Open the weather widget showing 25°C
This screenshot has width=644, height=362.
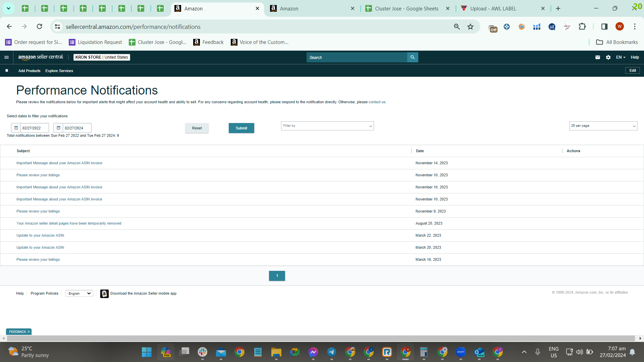(x=29, y=352)
